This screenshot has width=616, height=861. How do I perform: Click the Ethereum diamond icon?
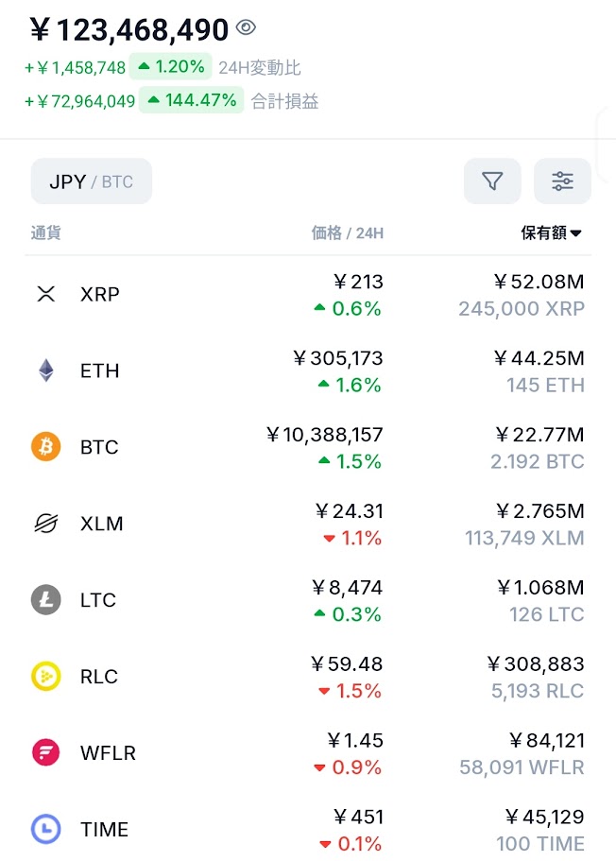[45, 370]
